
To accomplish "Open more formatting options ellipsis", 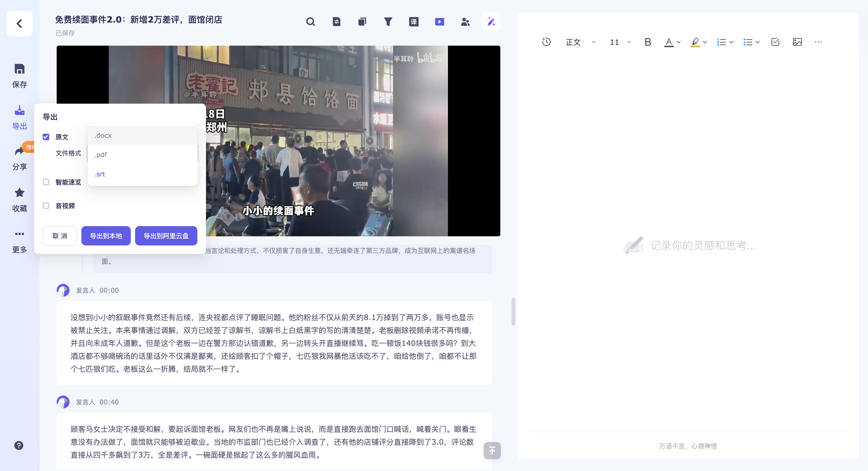I will [x=818, y=42].
